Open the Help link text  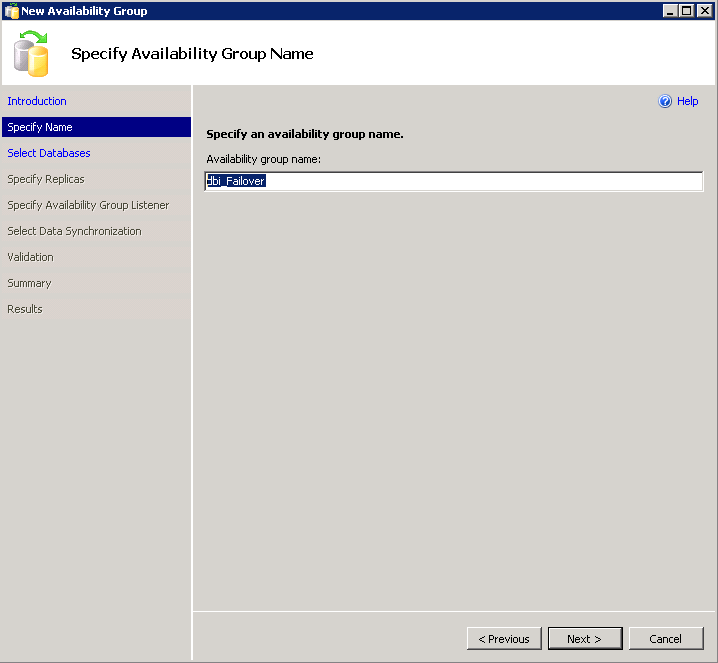[x=687, y=101]
